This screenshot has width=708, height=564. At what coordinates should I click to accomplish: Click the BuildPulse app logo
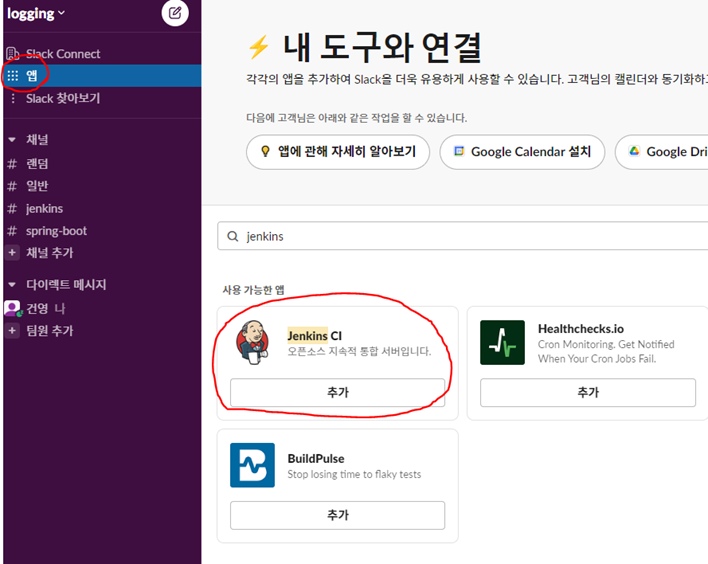(x=252, y=465)
